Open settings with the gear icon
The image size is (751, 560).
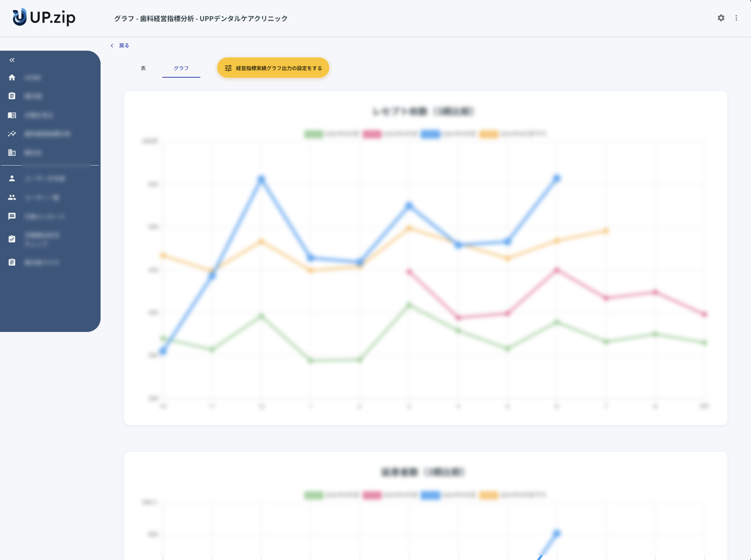721,18
